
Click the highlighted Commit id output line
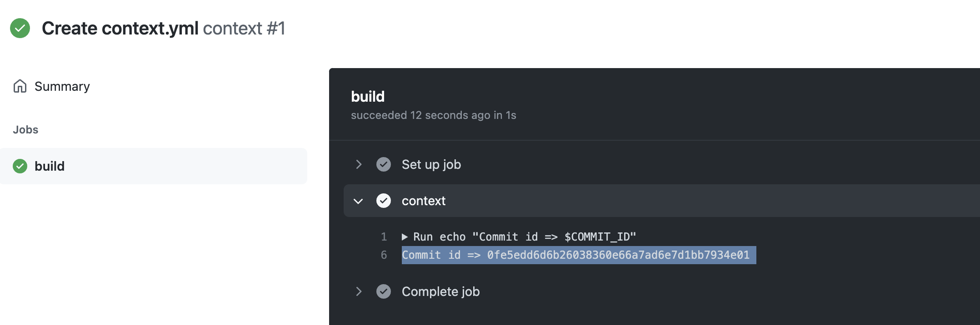(x=575, y=255)
